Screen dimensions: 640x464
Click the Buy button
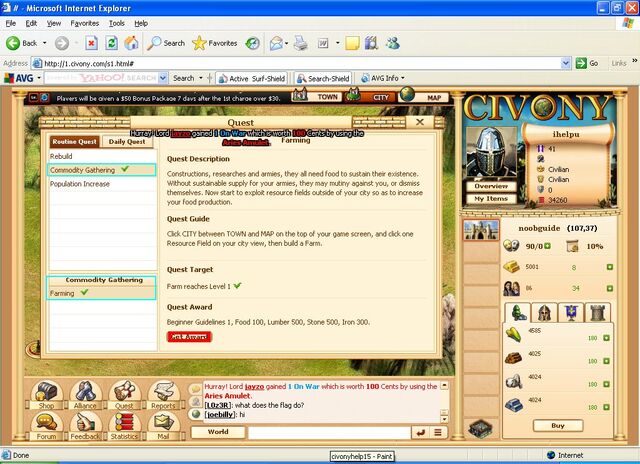pos(558,426)
